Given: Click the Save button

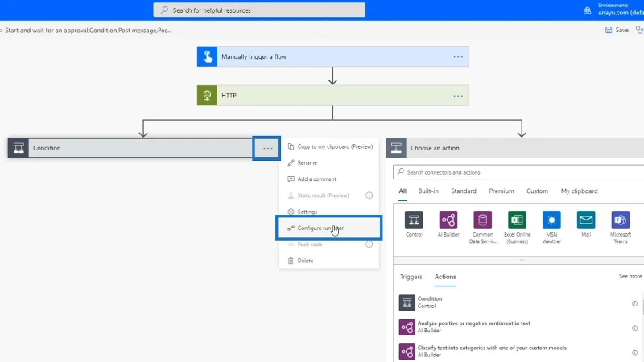Looking at the screenshot, I should coord(617,30).
